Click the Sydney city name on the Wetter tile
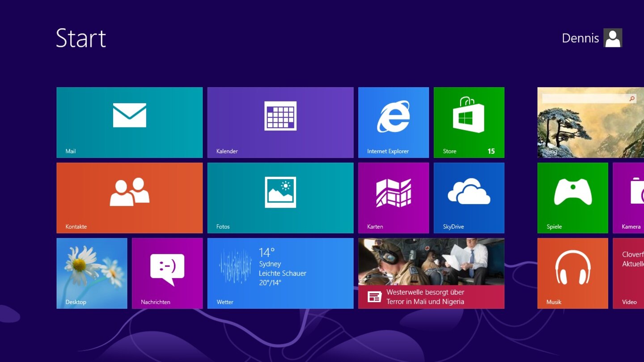The height and width of the screenshot is (362, 644). (270, 264)
